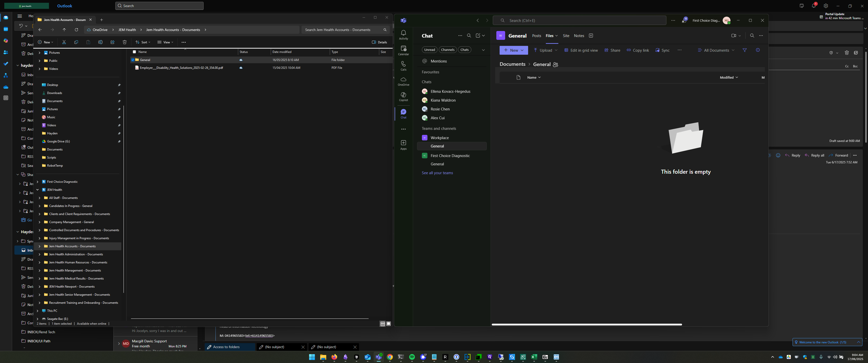Click the Teams activity bell with 11 badge

point(684,20)
